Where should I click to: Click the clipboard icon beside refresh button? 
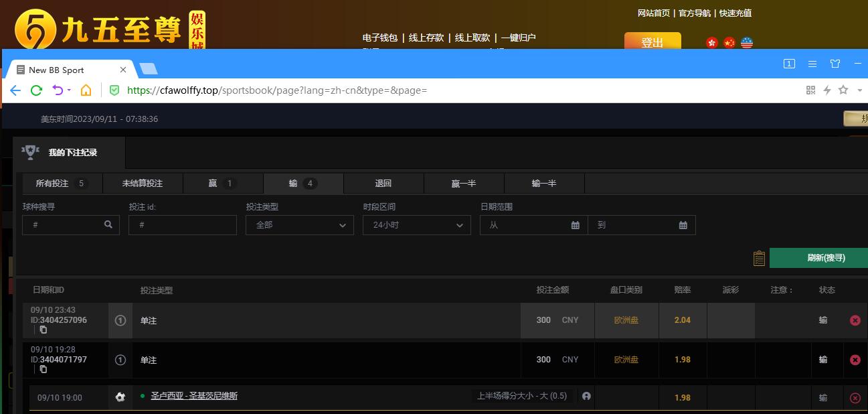pos(758,258)
